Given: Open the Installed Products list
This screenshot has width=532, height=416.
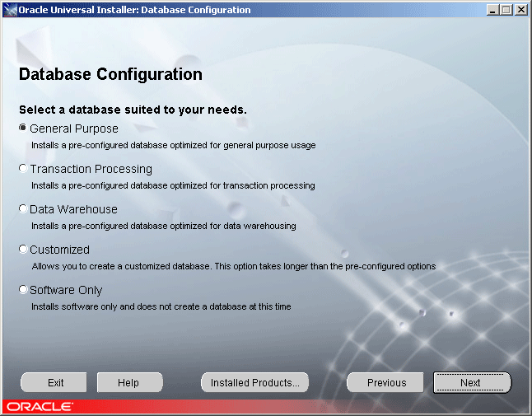Looking at the screenshot, I should pyautogui.click(x=254, y=383).
